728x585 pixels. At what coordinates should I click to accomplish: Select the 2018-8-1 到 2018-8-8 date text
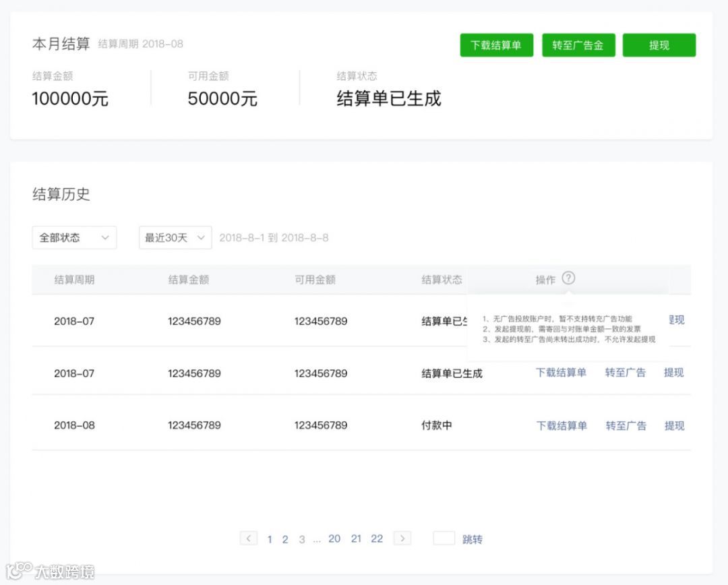tap(274, 238)
